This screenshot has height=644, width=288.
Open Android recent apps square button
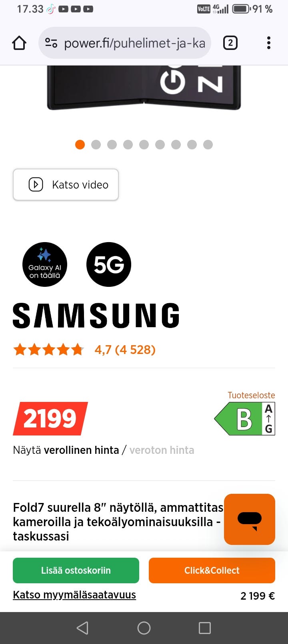click(x=205, y=628)
